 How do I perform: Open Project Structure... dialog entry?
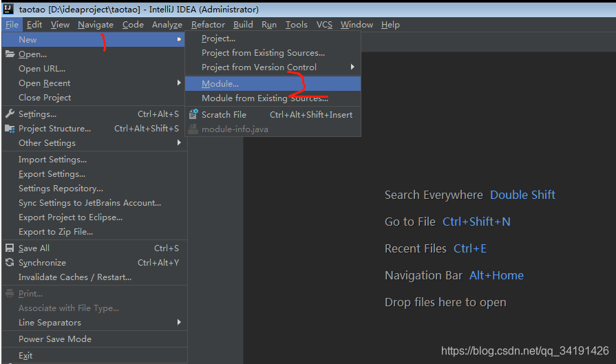point(93,129)
